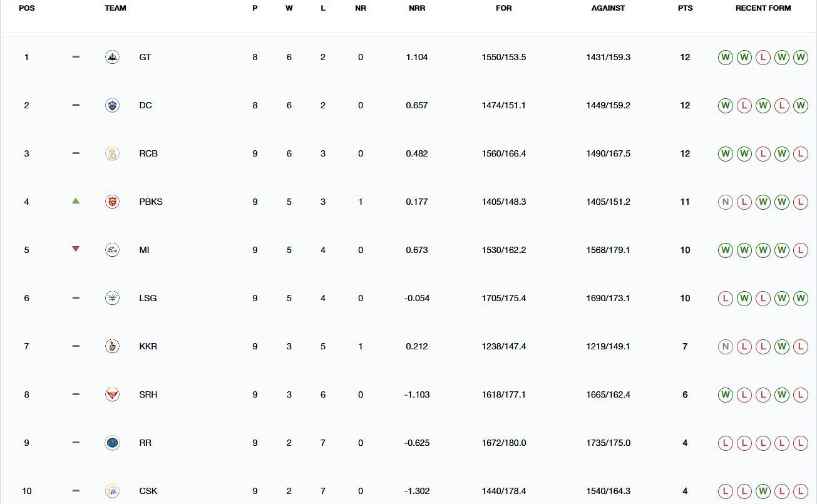Click position number 10
817x504 pixels.
click(26, 491)
